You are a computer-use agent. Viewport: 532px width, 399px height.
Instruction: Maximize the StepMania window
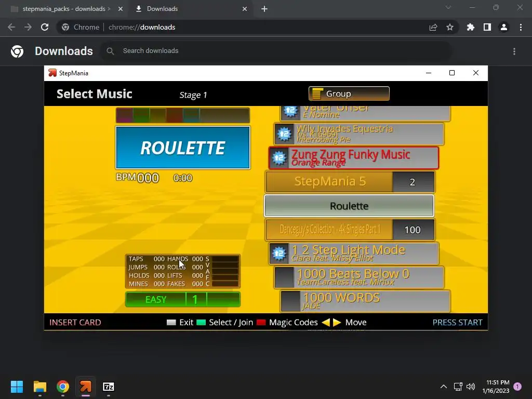click(452, 73)
